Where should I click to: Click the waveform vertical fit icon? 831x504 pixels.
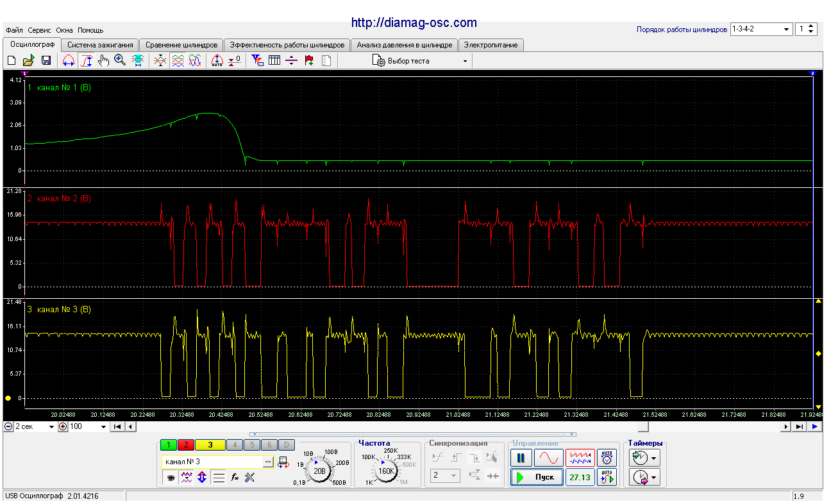pyautogui.click(x=138, y=61)
